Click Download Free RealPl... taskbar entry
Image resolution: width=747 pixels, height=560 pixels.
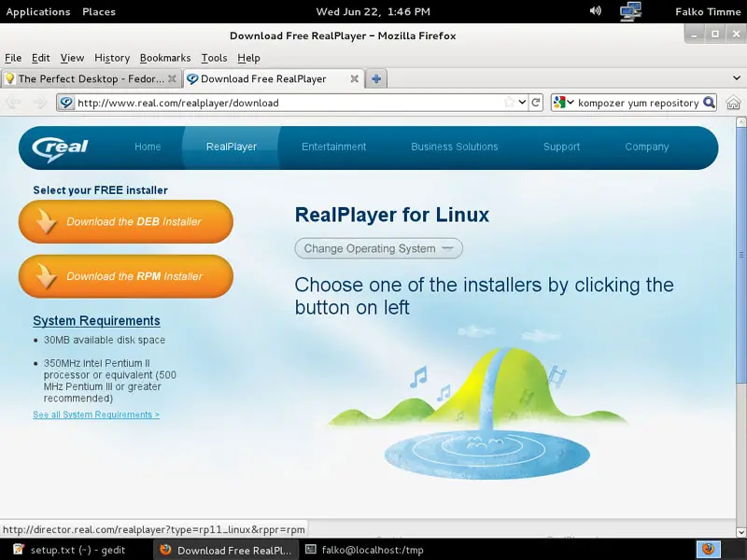click(x=226, y=550)
